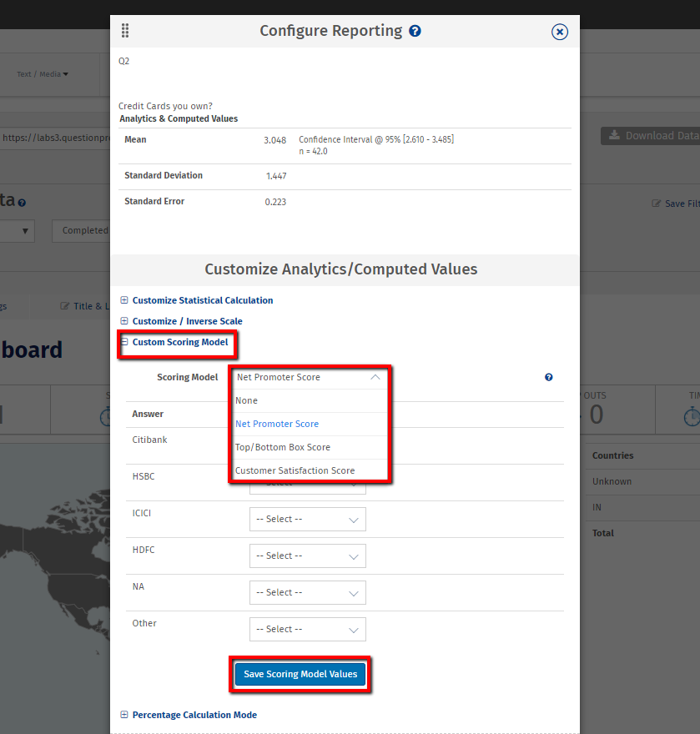Expand Customize Statistical Calculation section

202,300
